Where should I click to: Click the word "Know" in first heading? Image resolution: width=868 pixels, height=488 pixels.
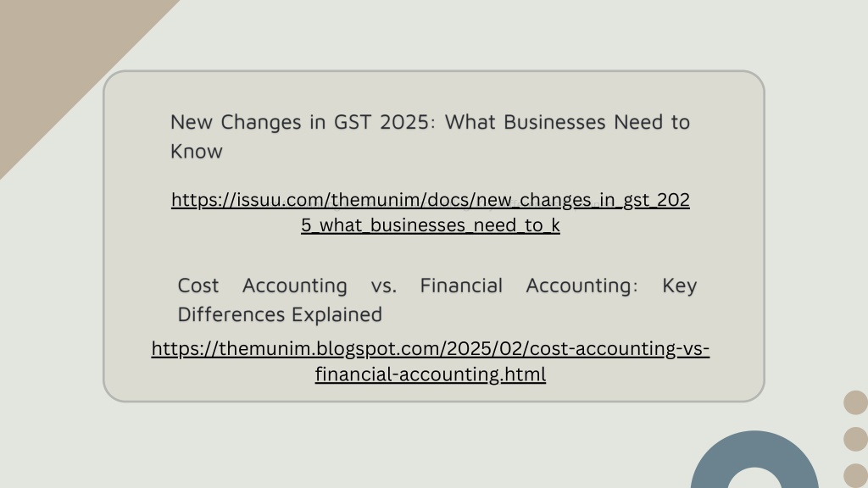pos(197,151)
